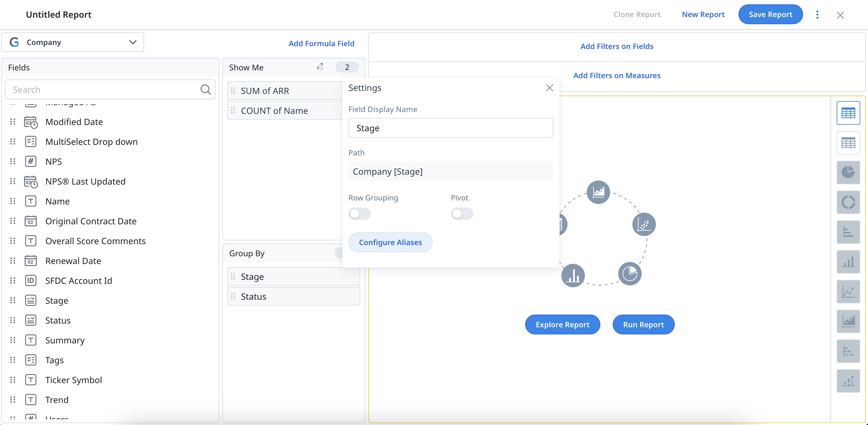Click Add Formula Field

pos(321,43)
